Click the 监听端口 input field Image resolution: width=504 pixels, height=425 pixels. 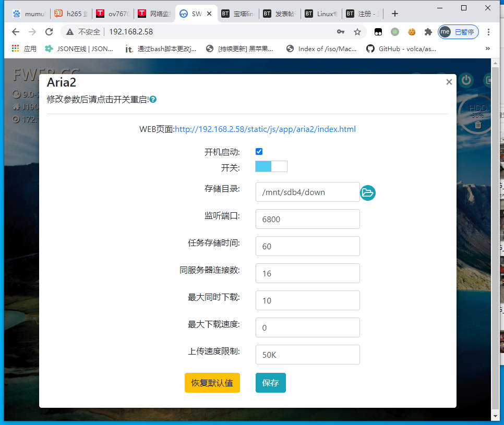click(x=307, y=219)
